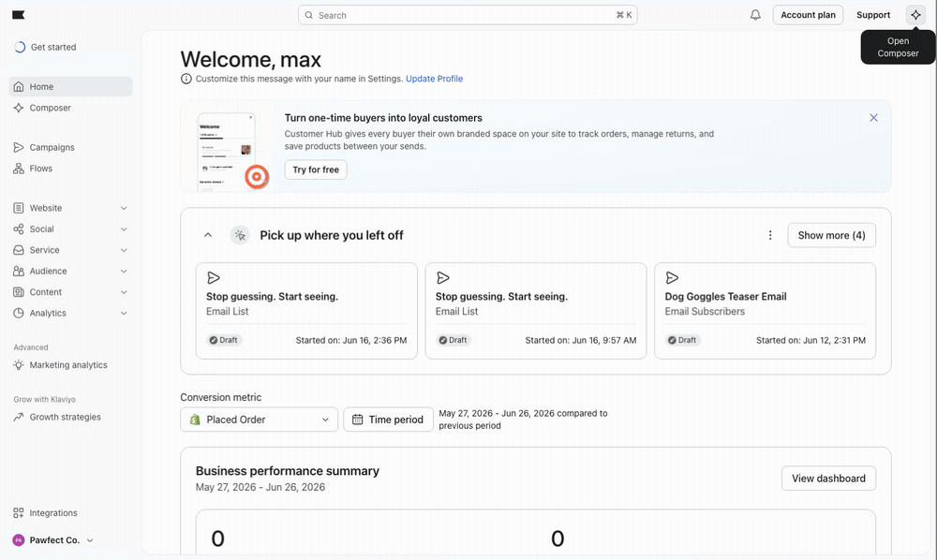
Task: Click the Klaviyo flag logo
Action: tap(19, 15)
